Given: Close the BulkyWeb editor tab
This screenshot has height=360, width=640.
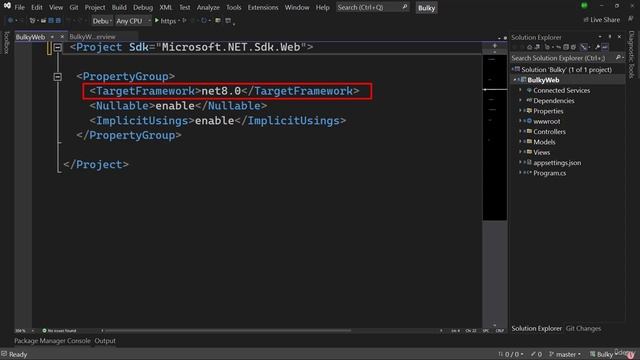Looking at the screenshot, I should point(62,37).
